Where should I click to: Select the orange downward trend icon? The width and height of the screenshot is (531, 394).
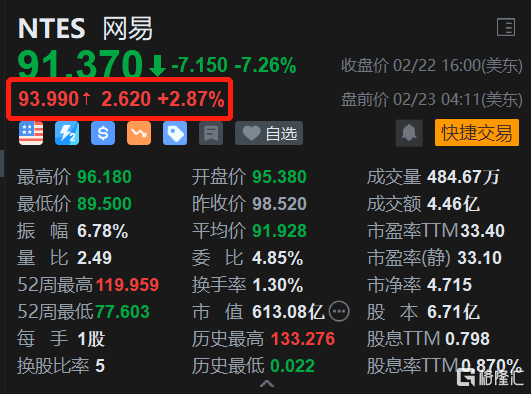click(139, 133)
